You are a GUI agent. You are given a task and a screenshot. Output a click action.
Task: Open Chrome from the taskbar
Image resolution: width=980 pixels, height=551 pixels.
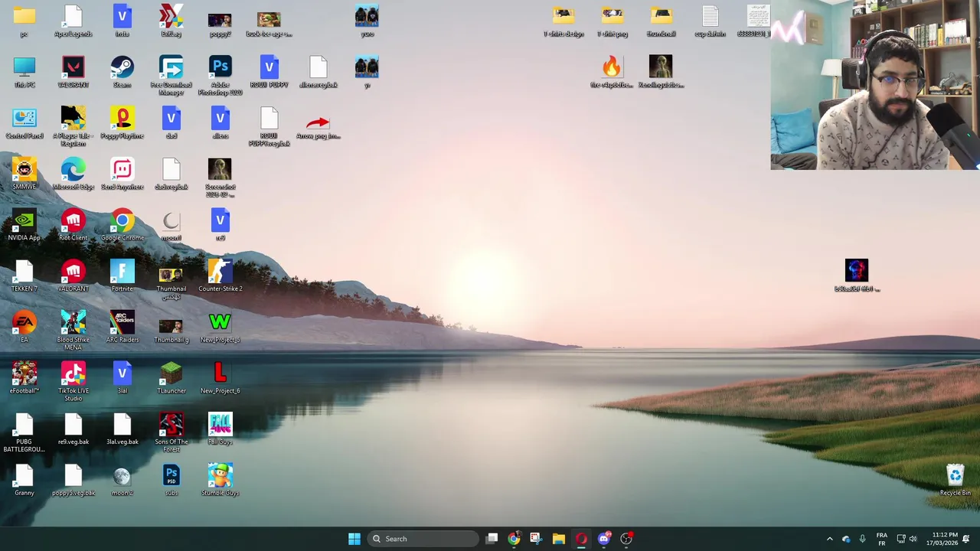click(514, 539)
